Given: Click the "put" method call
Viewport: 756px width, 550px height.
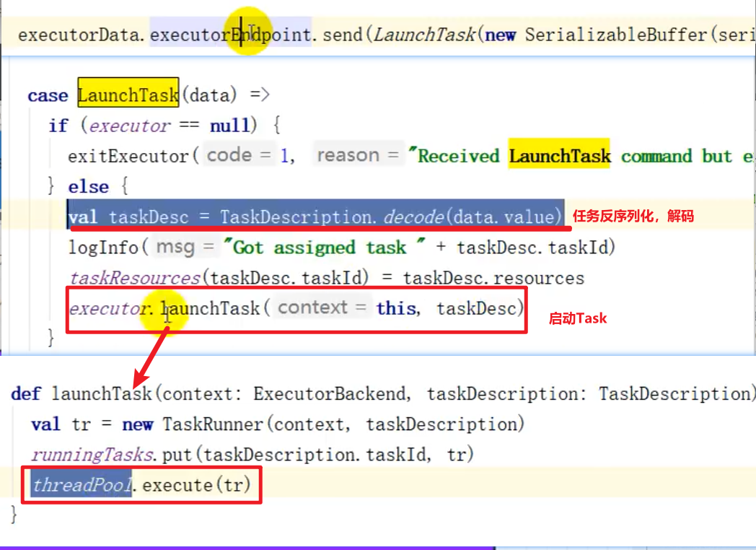Looking at the screenshot, I should coord(177,455).
